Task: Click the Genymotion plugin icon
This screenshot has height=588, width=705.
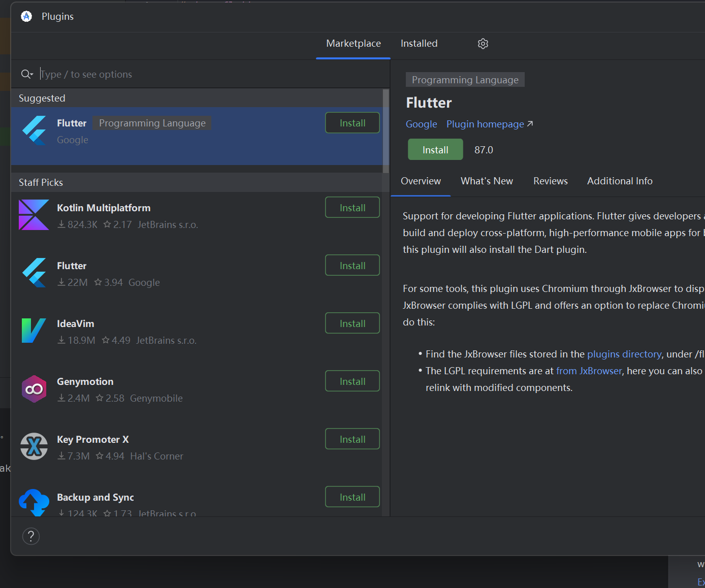Action: click(34, 389)
